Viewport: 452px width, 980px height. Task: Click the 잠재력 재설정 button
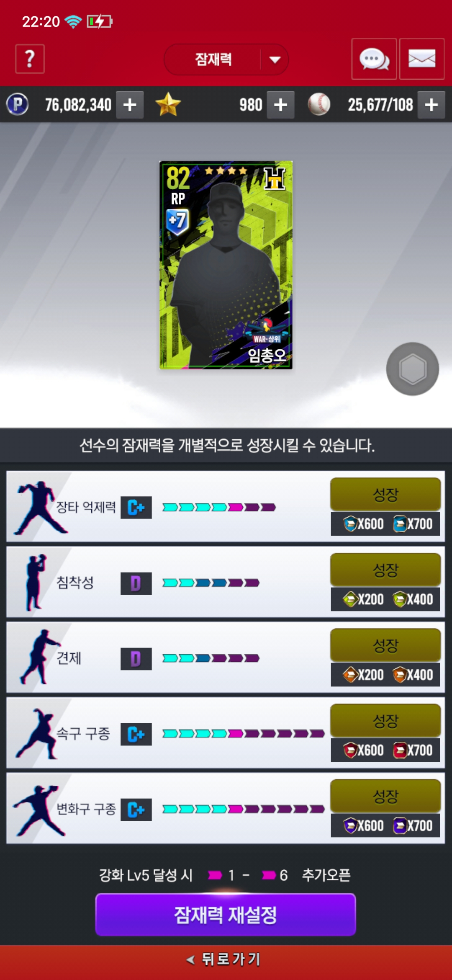[x=226, y=915]
